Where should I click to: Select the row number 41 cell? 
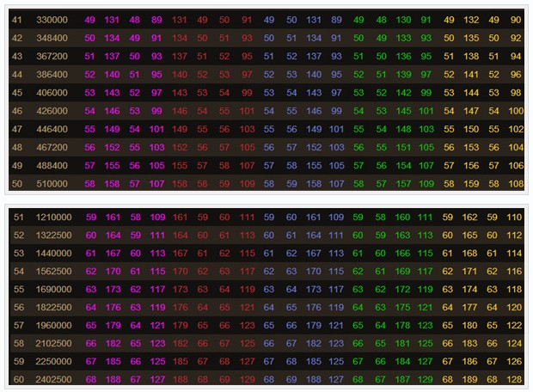point(16,20)
